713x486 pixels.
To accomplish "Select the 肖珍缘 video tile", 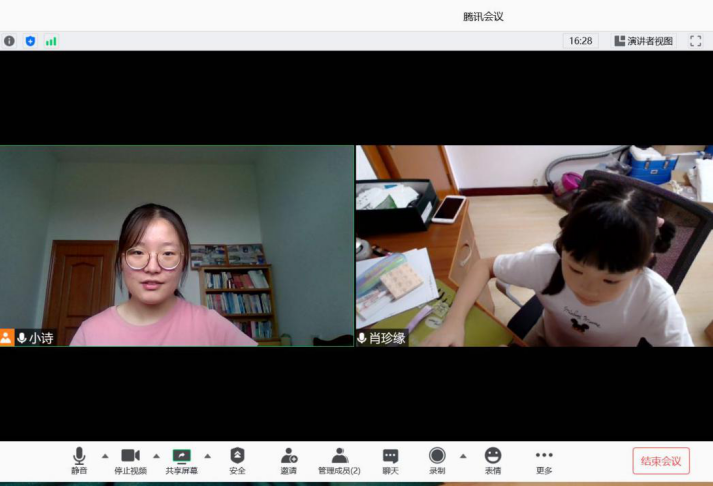I will click(534, 246).
